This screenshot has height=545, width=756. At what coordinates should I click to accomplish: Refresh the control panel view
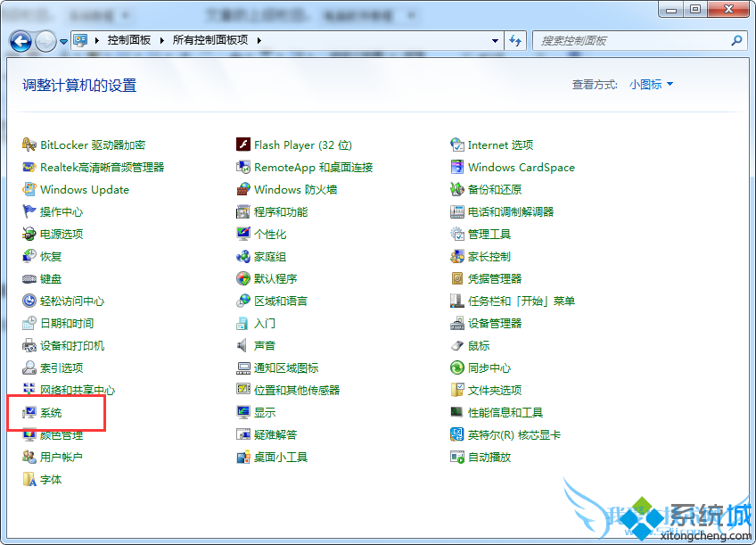tap(515, 41)
